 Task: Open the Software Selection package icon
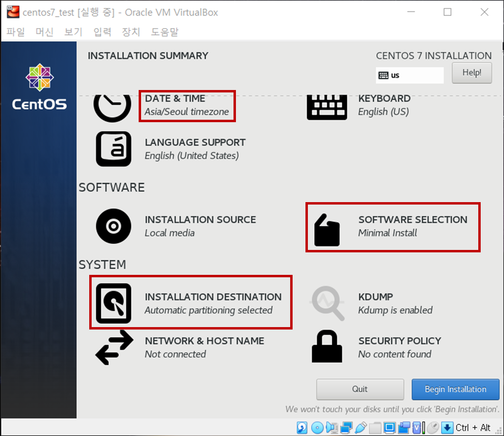point(327,229)
